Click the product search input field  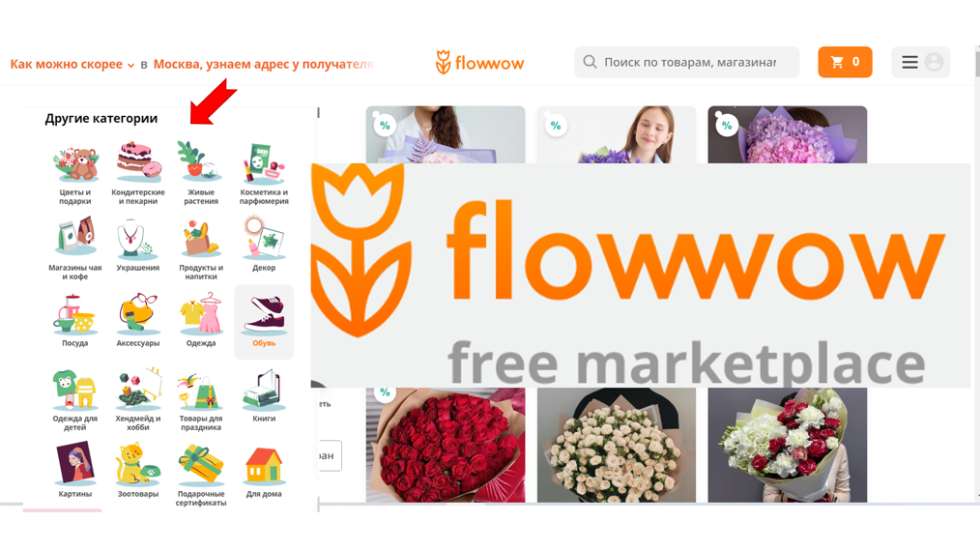click(687, 62)
